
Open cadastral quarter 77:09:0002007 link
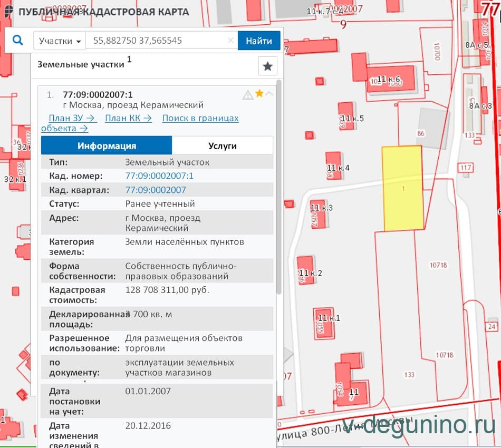pyautogui.click(x=156, y=190)
